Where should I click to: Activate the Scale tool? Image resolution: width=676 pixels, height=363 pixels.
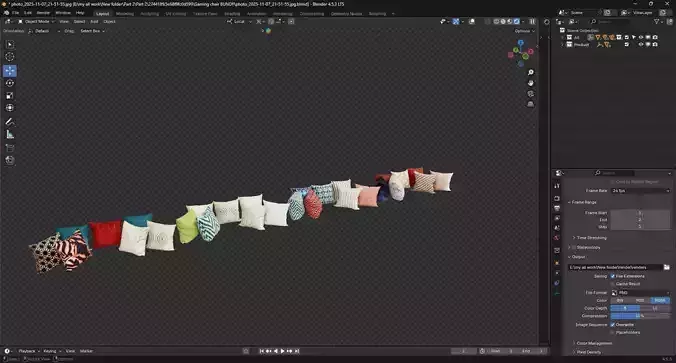(9, 95)
